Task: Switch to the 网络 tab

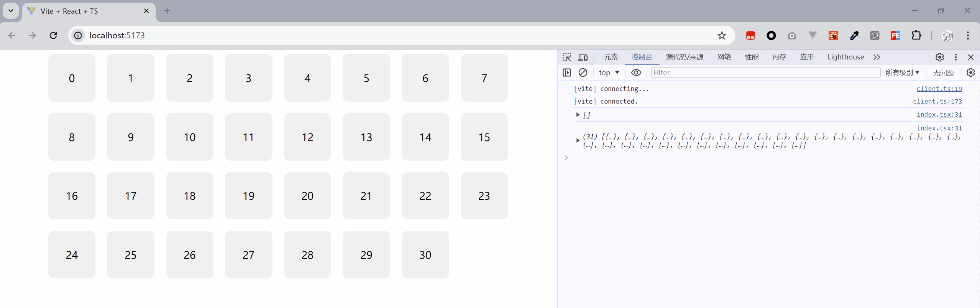Action: (x=724, y=57)
